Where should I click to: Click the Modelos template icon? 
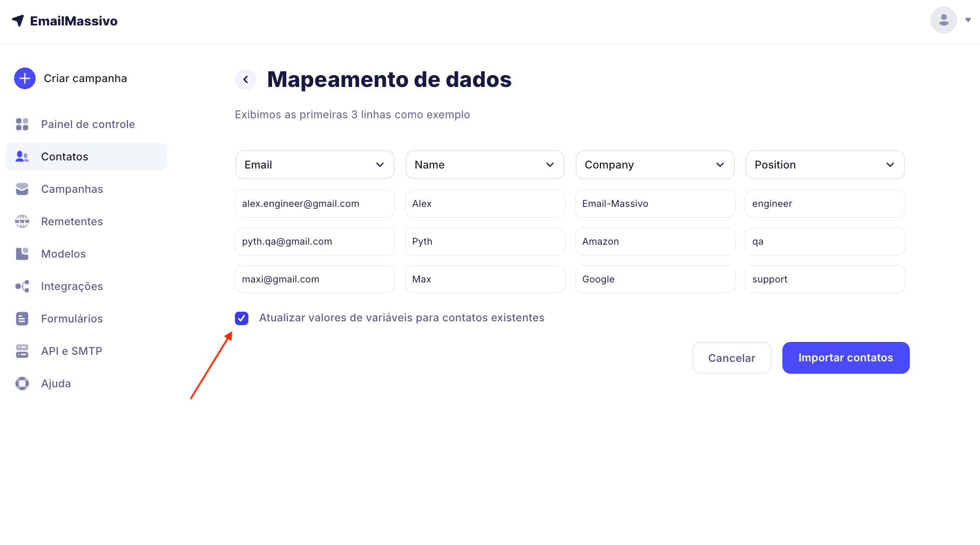pos(22,254)
